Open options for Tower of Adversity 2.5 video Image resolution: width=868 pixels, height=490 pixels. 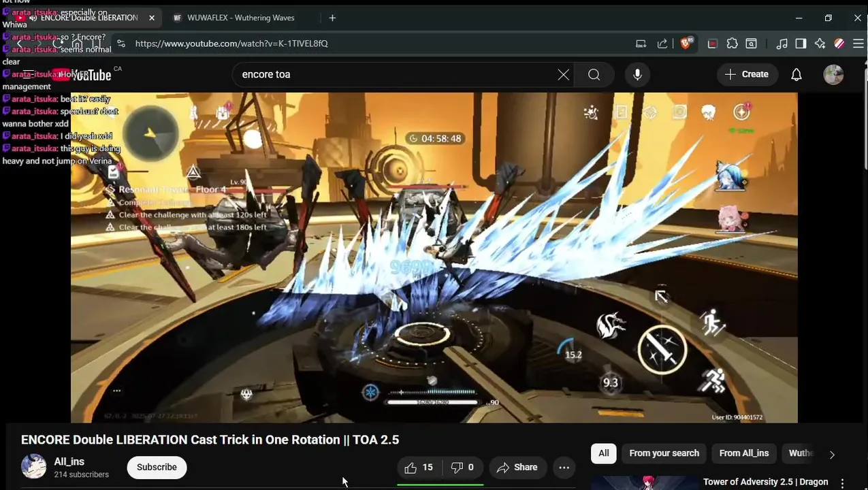pyautogui.click(x=843, y=483)
